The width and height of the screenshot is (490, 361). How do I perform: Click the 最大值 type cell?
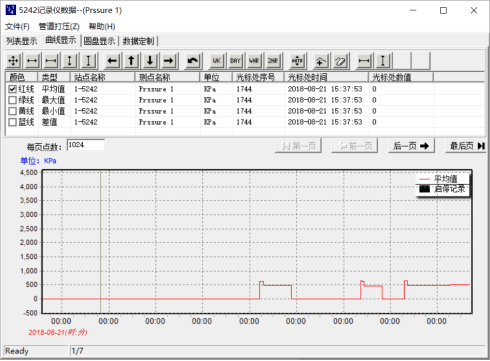click(x=53, y=100)
